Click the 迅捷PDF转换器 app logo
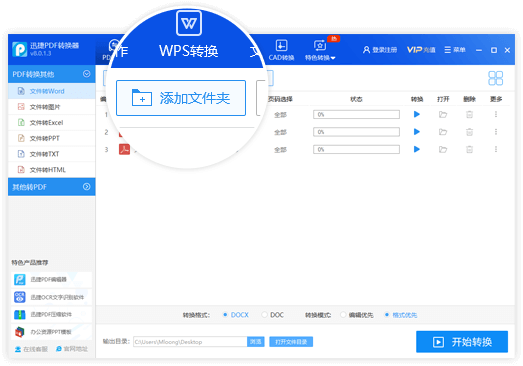This screenshot has width=523, height=366. pos(20,49)
